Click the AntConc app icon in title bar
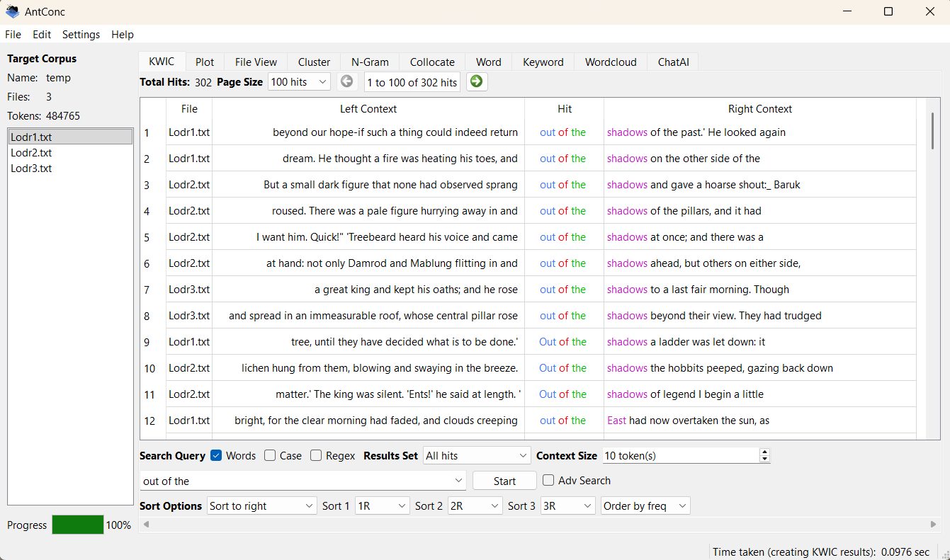The image size is (950, 560). (x=12, y=12)
